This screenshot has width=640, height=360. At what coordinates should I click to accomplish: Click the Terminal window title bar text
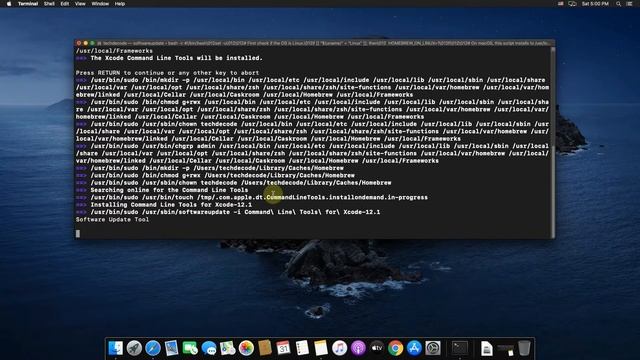pyautogui.click(x=324, y=43)
